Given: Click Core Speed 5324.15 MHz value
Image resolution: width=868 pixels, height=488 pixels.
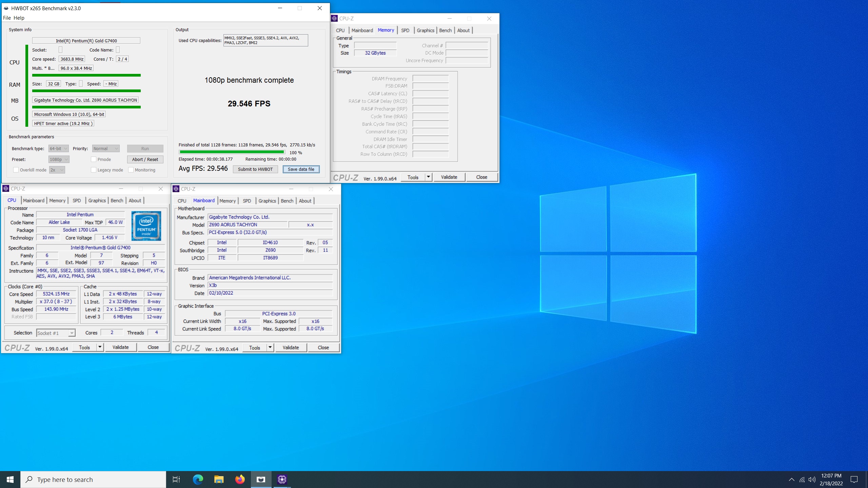Looking at the screenshot, I should [56, 294].
